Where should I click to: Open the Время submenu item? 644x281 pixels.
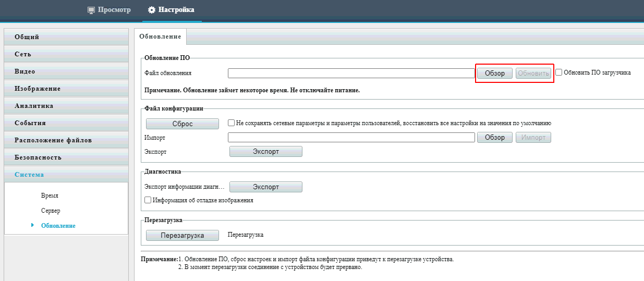click(x=50, y=196)
